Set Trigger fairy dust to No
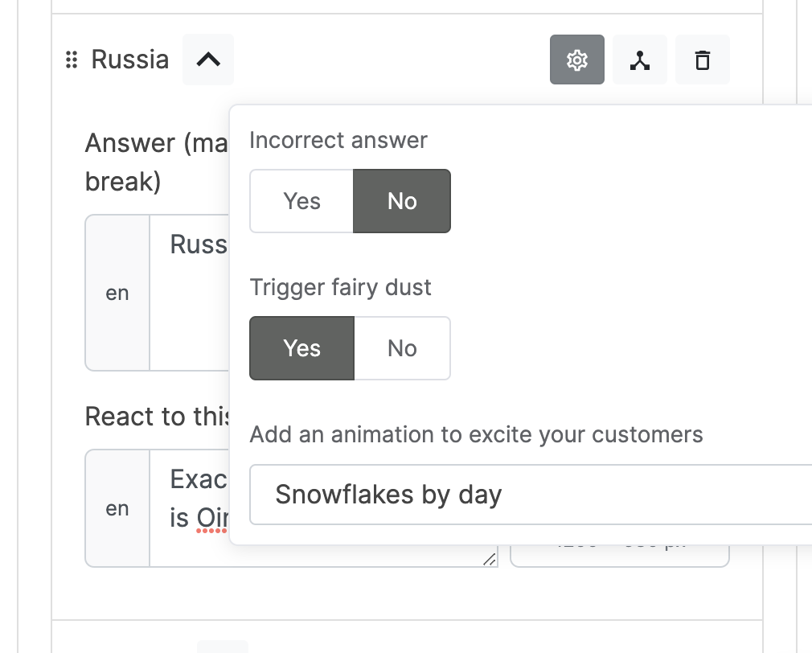Viewport: 812px width, 653px height. (402, 348)
